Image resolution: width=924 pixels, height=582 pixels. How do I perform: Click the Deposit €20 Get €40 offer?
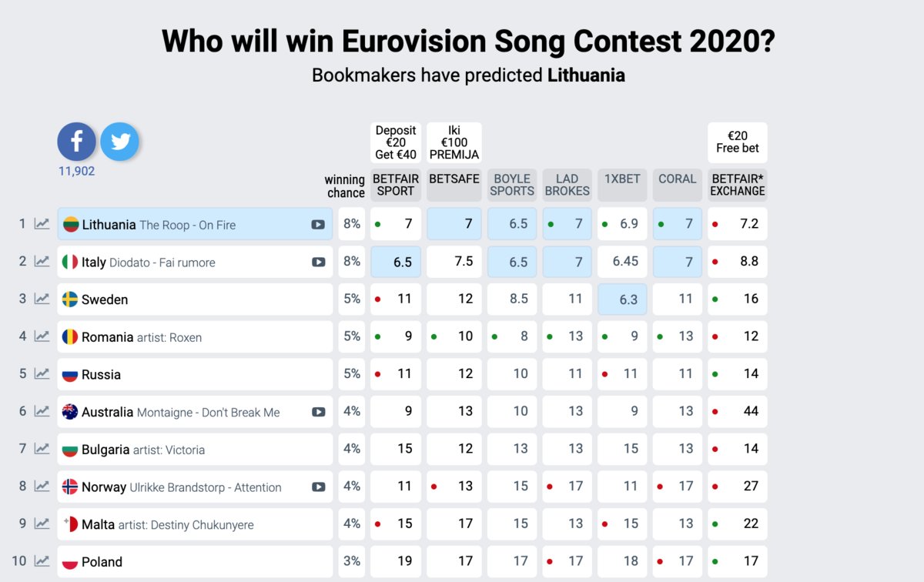[396, 142]
